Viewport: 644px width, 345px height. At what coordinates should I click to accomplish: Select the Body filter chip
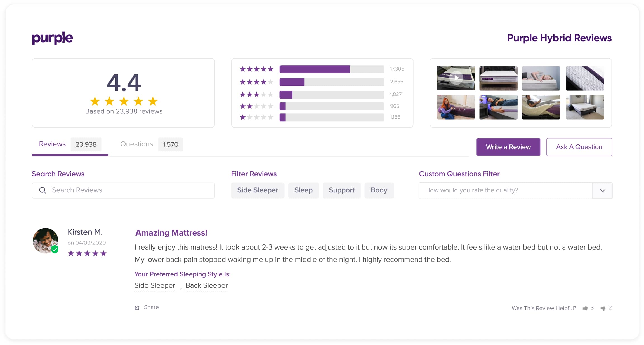click(379, 190)
